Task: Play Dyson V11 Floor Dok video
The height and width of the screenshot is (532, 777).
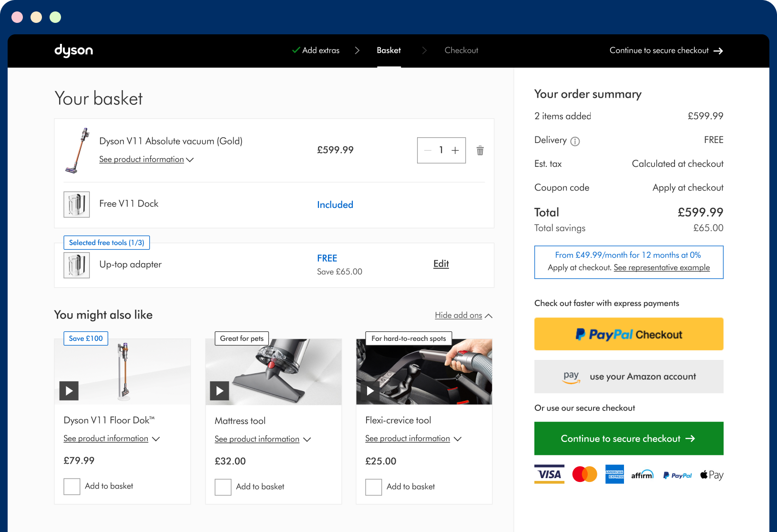Action: point(69,391)
